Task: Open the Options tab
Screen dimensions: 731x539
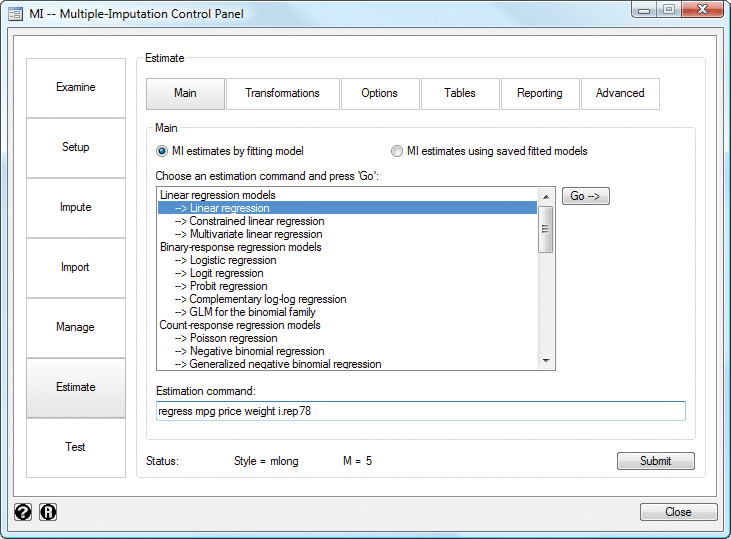Action: 380,94
